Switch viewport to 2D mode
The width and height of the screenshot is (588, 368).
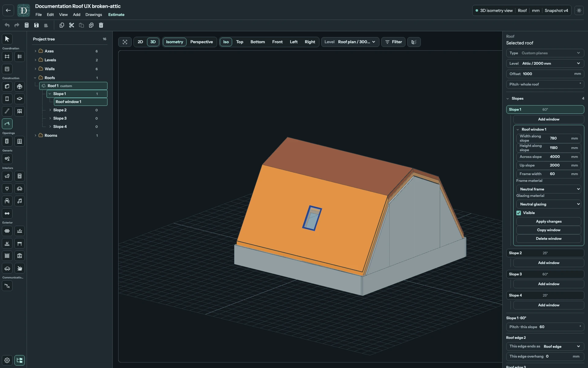(x=140, y=42)
